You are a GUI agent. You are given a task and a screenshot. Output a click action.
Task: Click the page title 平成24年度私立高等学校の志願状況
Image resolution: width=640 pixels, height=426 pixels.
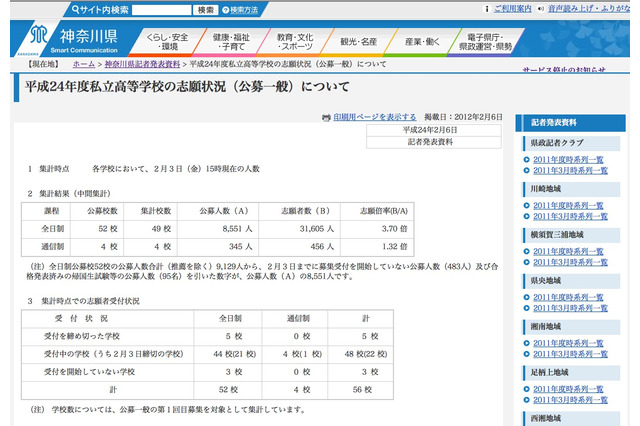187,87
